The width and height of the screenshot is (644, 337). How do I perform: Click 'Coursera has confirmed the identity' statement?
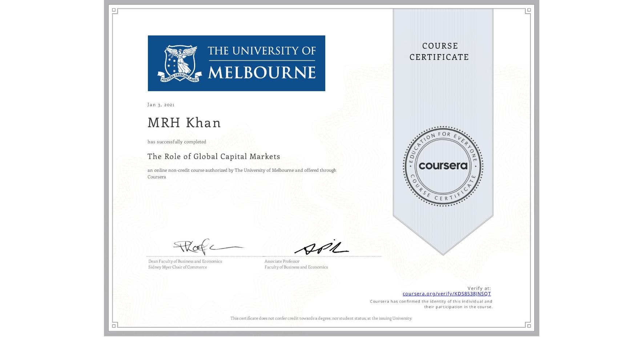(431, 304)
